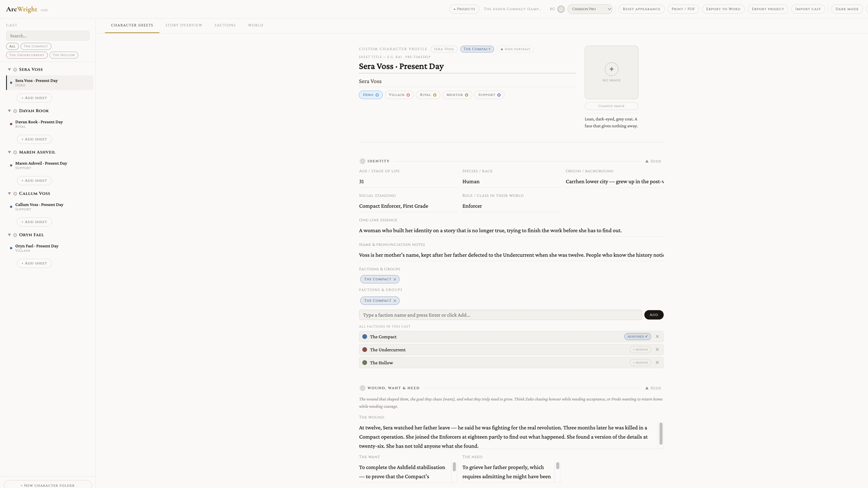Collapse the Sera Voss folder

(9, 70)
